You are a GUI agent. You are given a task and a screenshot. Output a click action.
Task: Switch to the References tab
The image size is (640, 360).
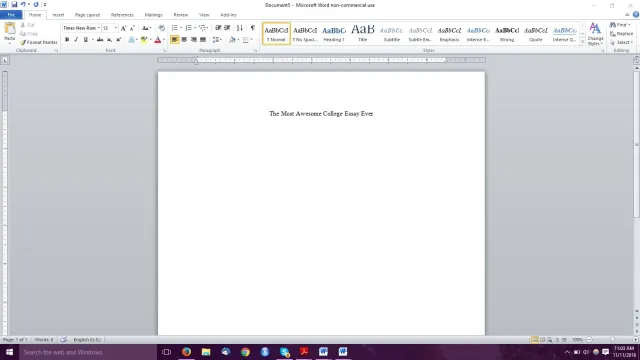click(x=122, y=15)
